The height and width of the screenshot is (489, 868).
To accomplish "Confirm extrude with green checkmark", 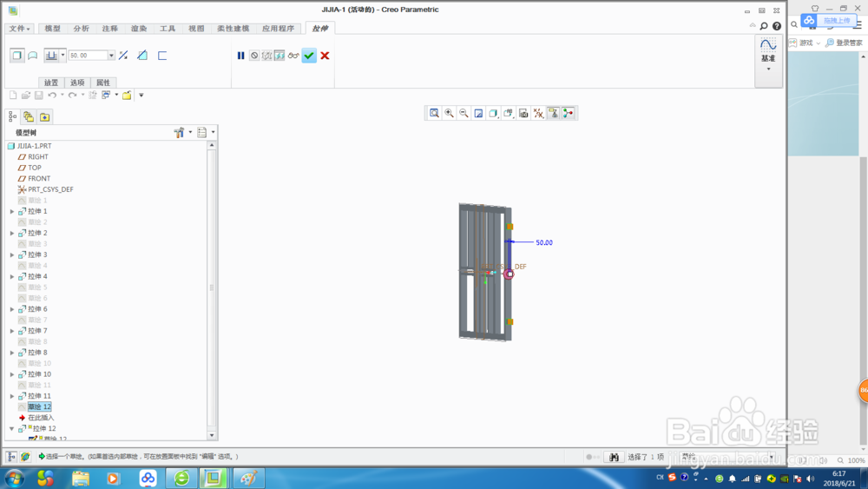I will point(309,56).
